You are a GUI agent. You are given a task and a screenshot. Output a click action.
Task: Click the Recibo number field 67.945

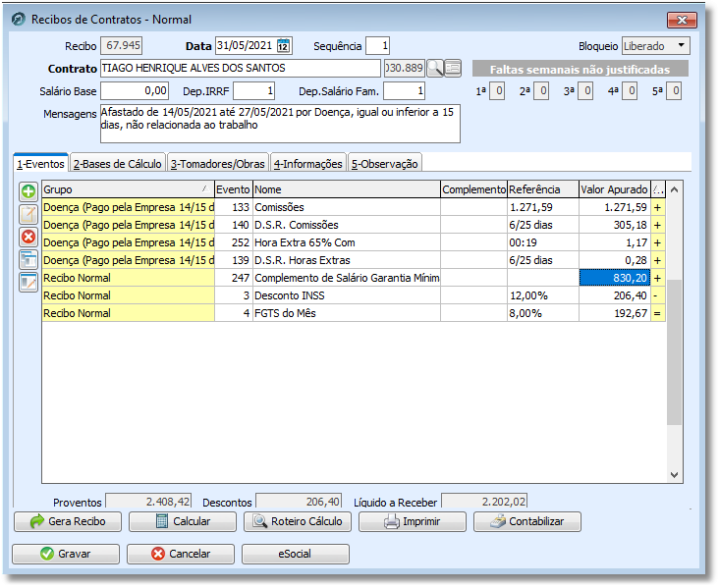122,45
